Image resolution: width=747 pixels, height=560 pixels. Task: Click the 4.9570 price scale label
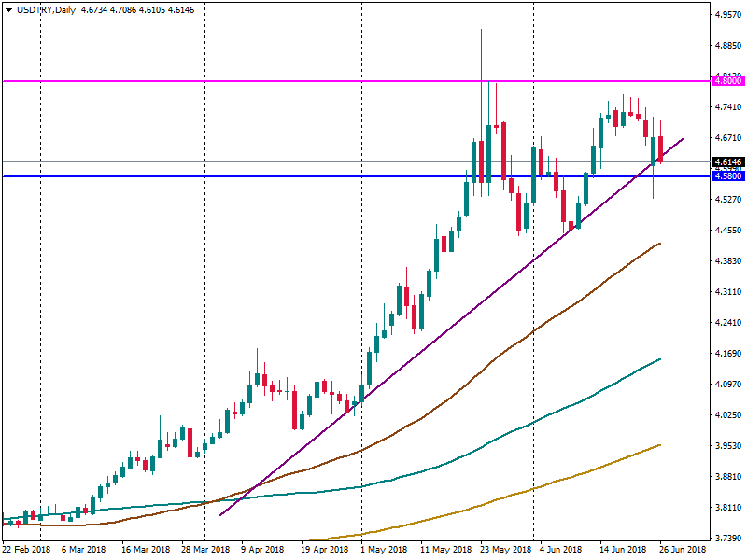click(x=727, y=15)
